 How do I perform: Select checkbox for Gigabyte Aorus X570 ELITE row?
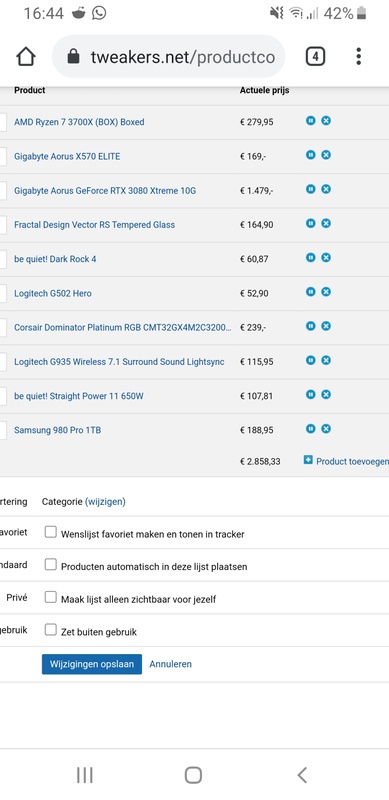[3, 156]
